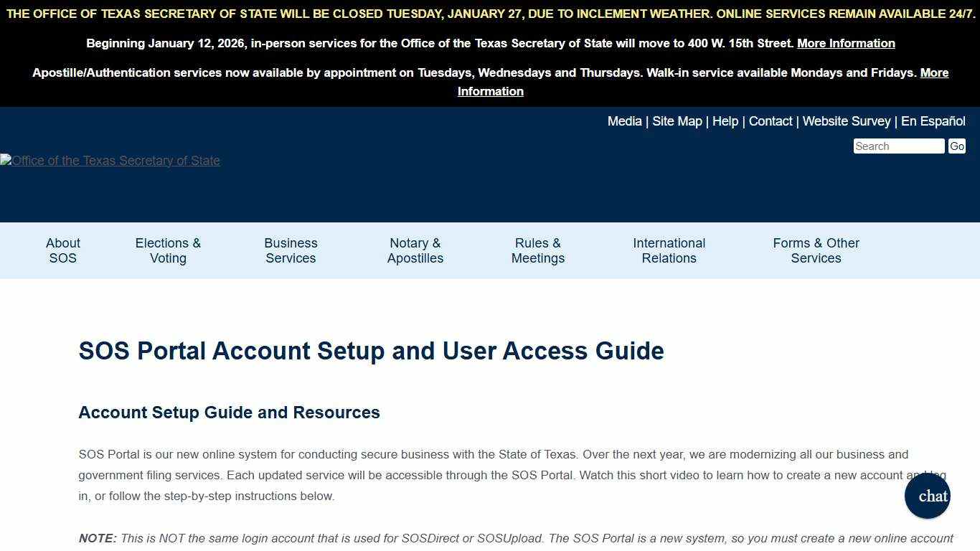980x551 pixels.
Task: Open the Elections & Voting menu
Action: tap(167, 250)
